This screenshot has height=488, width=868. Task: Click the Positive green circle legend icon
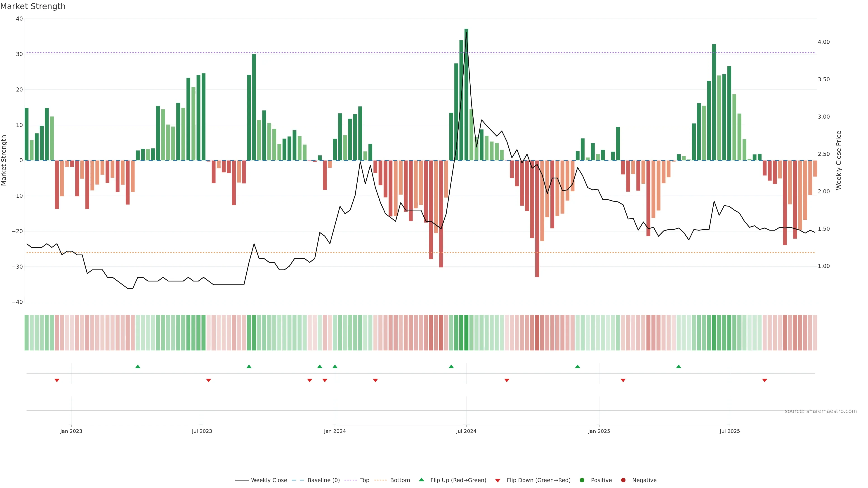(x=582, y=480)
